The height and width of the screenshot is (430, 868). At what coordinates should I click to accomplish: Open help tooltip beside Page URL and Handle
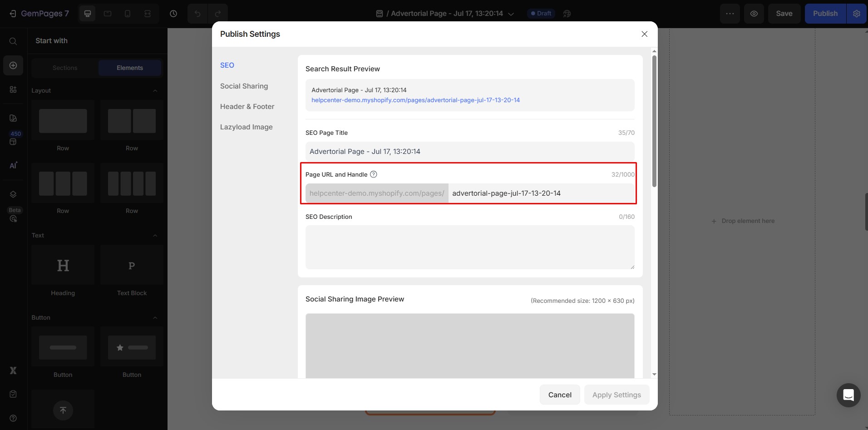(x=373, y=174)
